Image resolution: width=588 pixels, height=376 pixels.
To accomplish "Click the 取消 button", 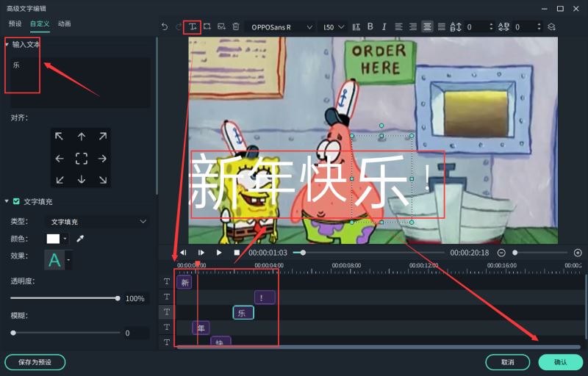I will pos(507,362).
